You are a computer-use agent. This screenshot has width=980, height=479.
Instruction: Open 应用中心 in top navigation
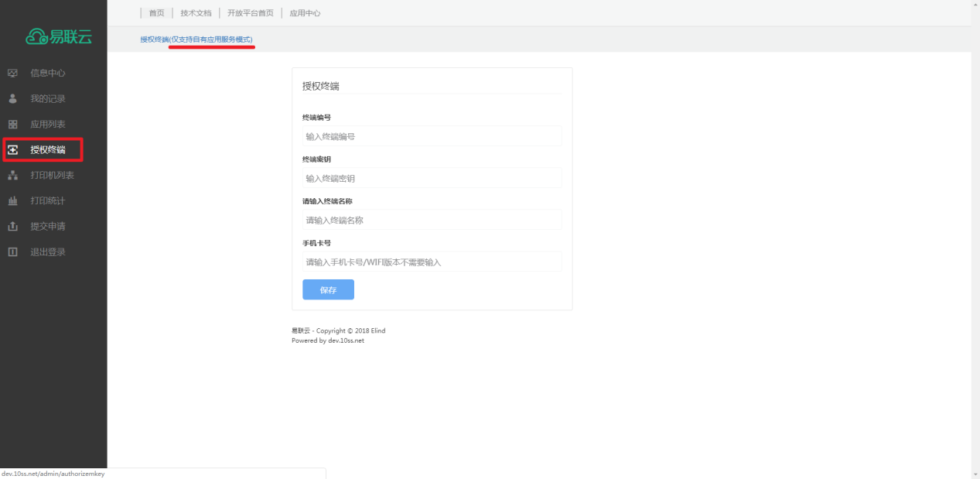coord(305,13)
